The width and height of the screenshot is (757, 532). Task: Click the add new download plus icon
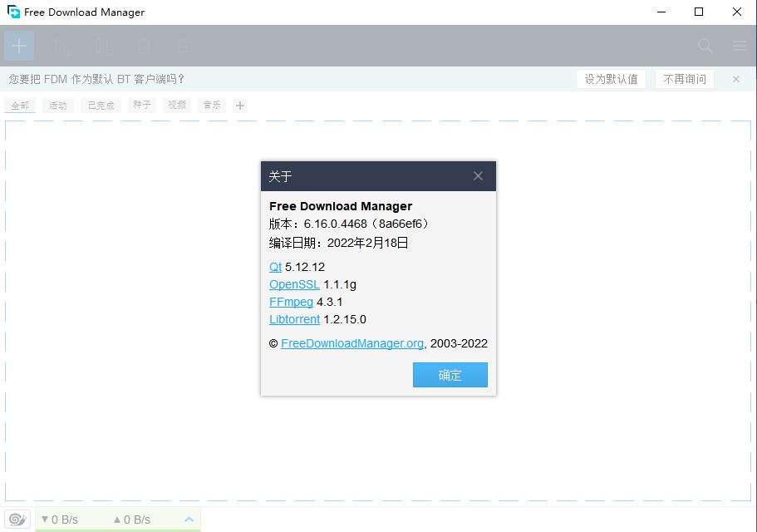coord(18,46)
